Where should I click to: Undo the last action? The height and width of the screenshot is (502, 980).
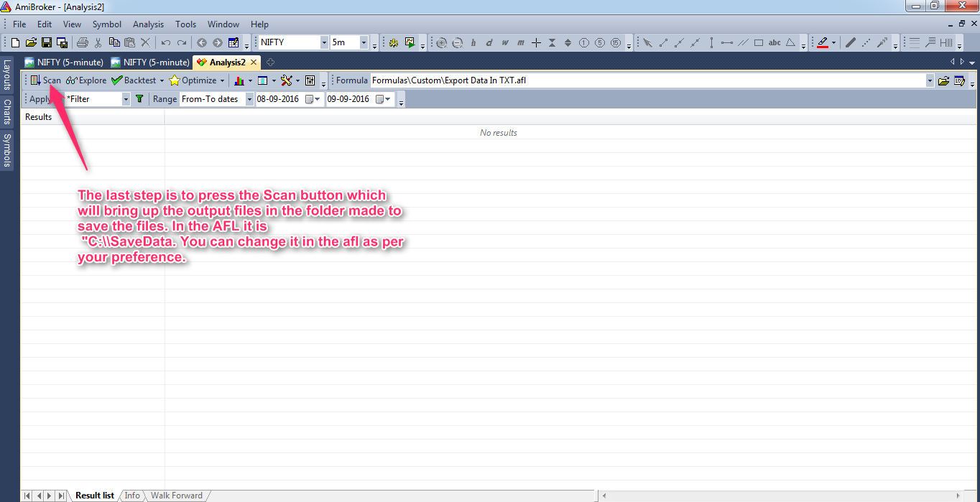(x=166, y=42)
